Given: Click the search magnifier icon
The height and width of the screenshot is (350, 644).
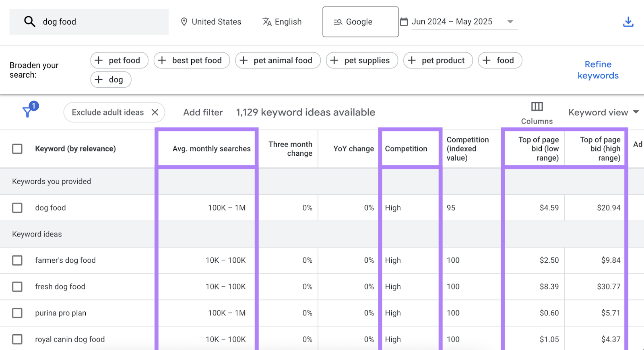Looking at the screenshot, I should click(30, 22).
